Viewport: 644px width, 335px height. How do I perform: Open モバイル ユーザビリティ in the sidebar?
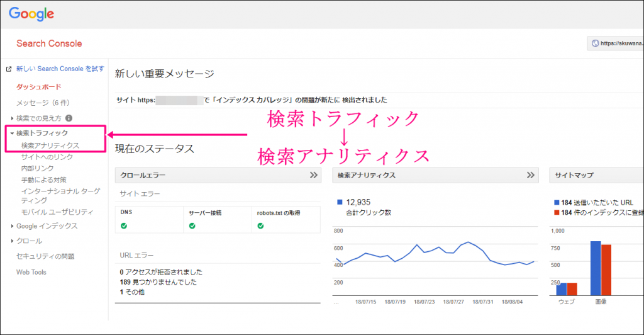click(x=57, y=212)
